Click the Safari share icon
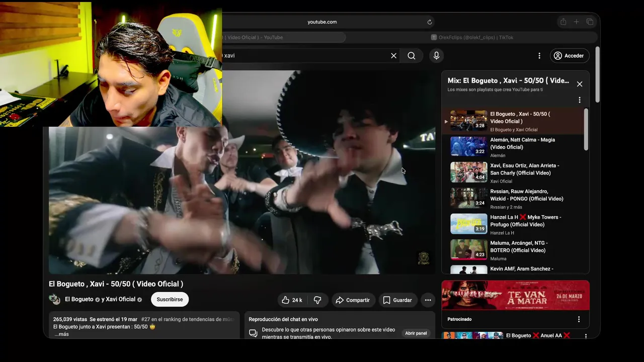644x362 pixels. coord(563,22)
